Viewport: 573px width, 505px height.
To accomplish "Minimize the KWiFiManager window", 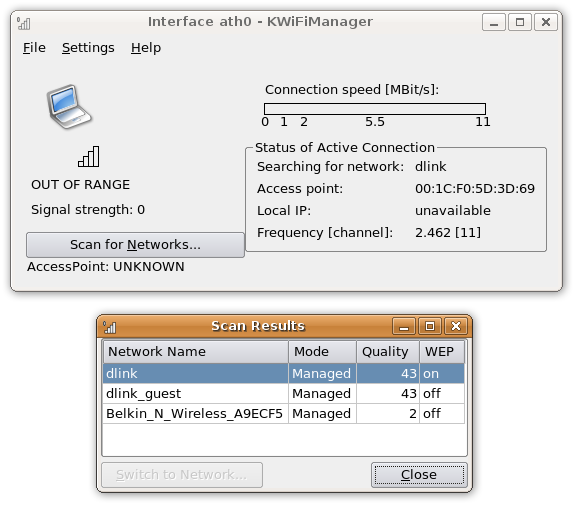I will coord(494,22).
